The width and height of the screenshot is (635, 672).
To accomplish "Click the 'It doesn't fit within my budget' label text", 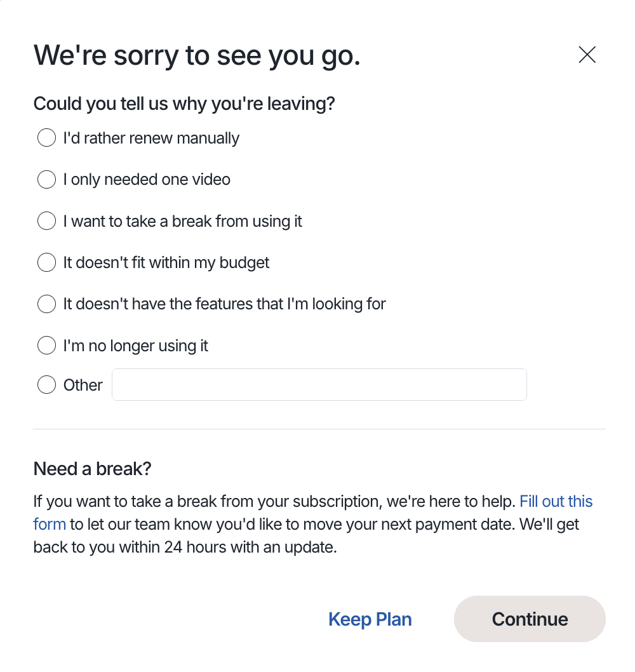I will pos(166,262).
